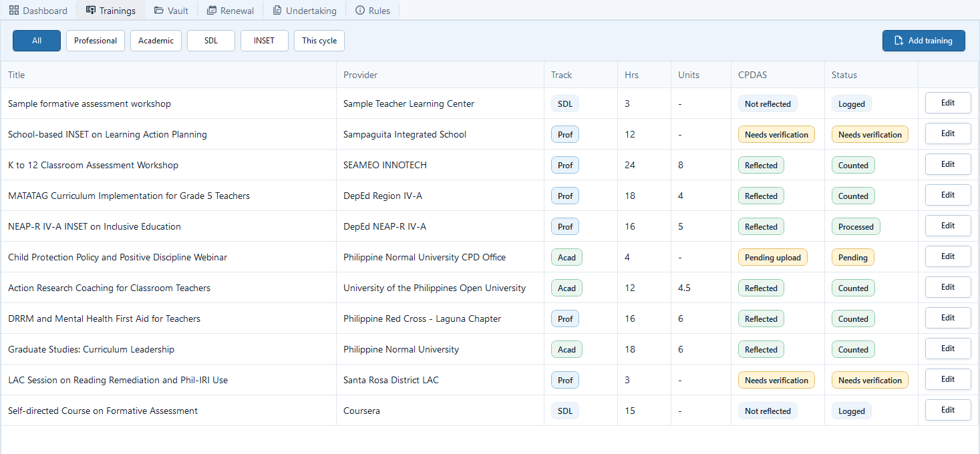This screenshot has height=454, width=980.
Task: Edit NEAP-R IV-A INSET on Inclusive Education
Action: pyautogui.click(x=948, y=226)
